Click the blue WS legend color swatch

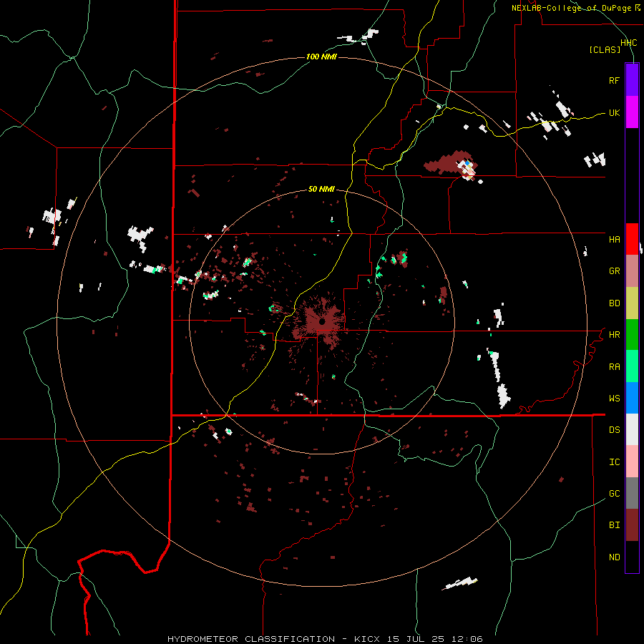pyautogui.click(x=632, y=398)
